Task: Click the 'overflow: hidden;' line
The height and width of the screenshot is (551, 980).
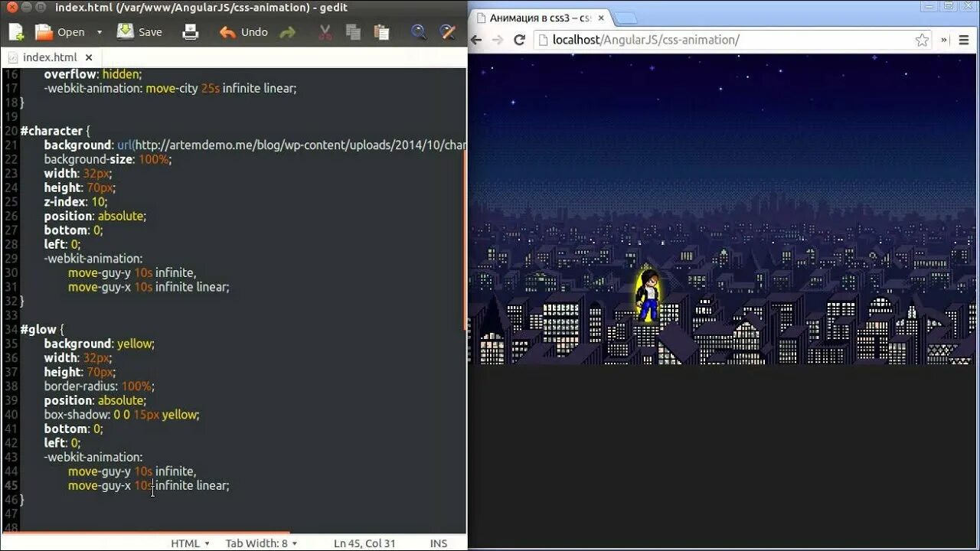Action: (x=93, y=74)
